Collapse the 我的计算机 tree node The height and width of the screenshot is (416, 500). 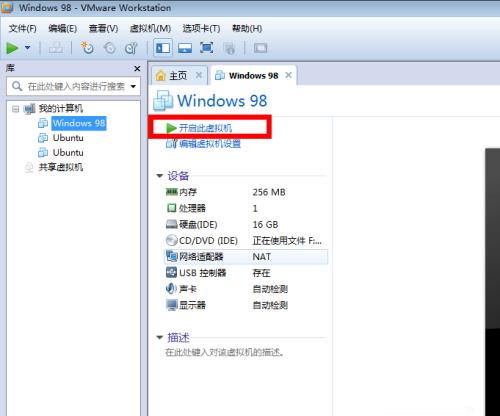15,109
